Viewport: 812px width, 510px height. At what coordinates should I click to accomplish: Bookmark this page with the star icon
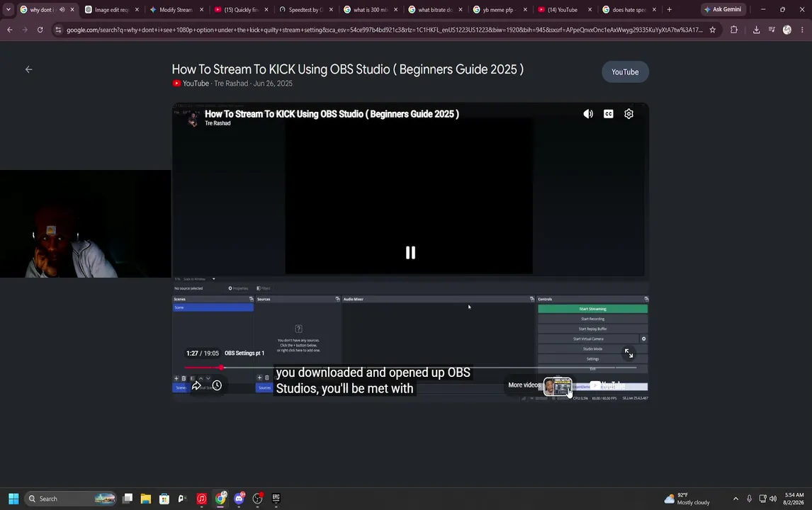[x=713, y=30]
